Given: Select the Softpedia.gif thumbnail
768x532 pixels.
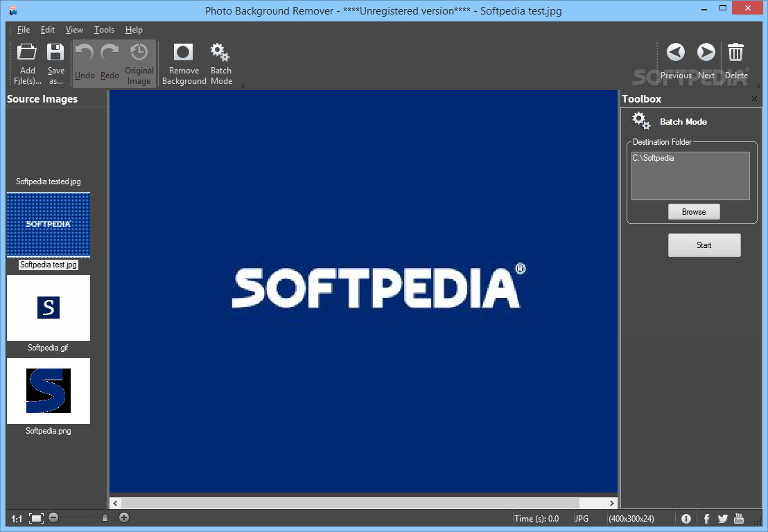Looking at the screenshot, I should coord(49,308).
